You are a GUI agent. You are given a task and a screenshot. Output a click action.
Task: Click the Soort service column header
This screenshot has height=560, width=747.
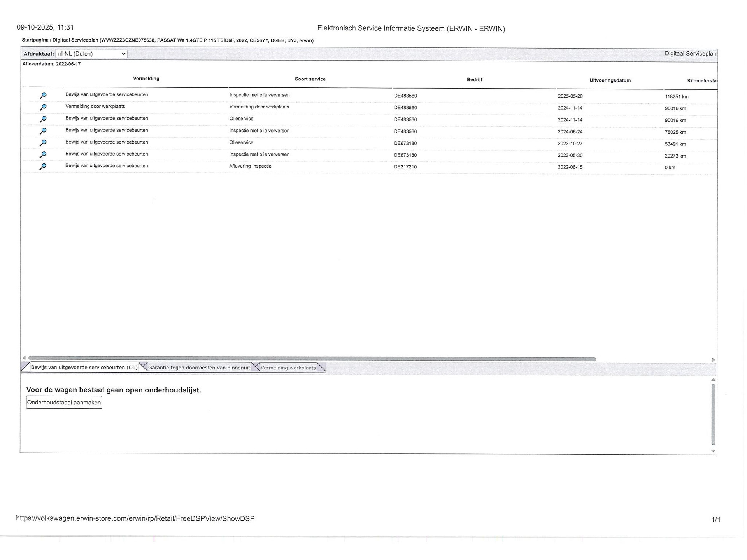[310, 79]
